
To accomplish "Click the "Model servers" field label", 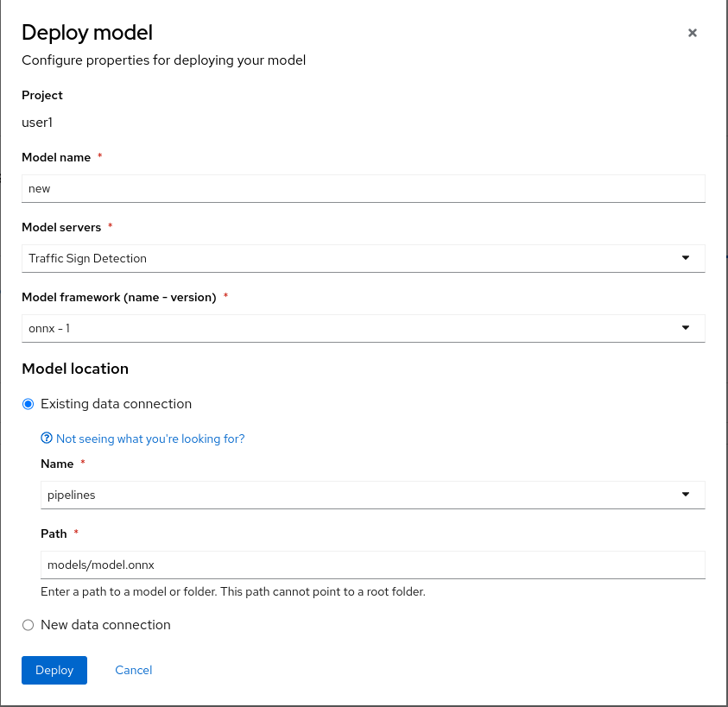I will click(x=60, y=227).
